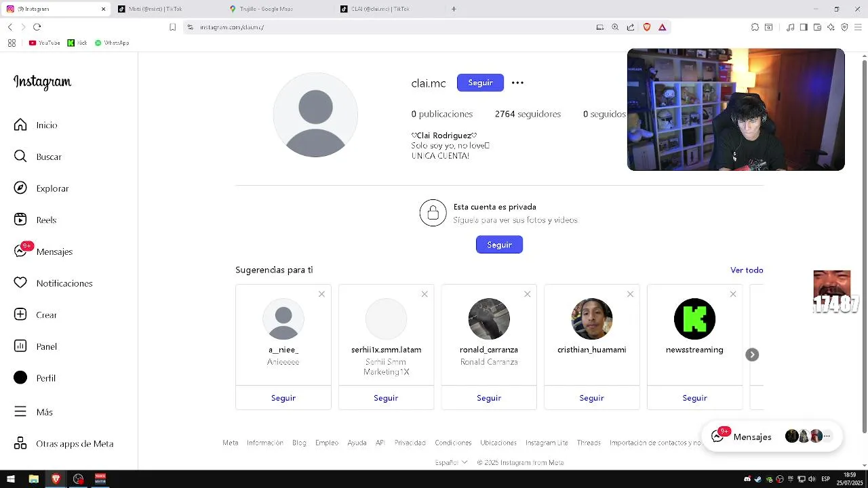Open the YouTube bookmark
This screenshot has height=488, width=868.
pyautogui.click(x=45, y=43)
